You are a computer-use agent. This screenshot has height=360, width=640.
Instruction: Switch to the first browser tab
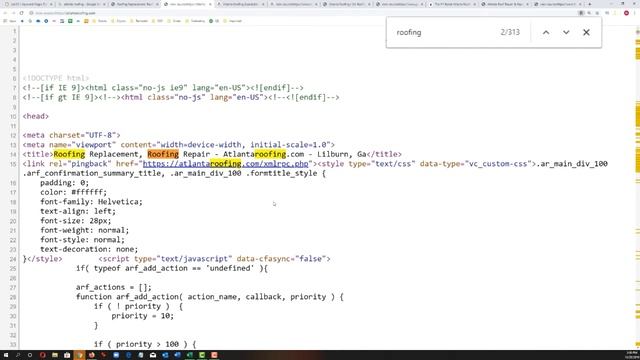(x=28, y=4)
